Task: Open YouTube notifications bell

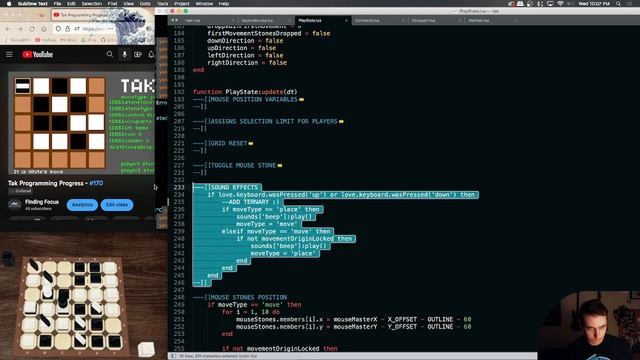Action: coord(151,54)
